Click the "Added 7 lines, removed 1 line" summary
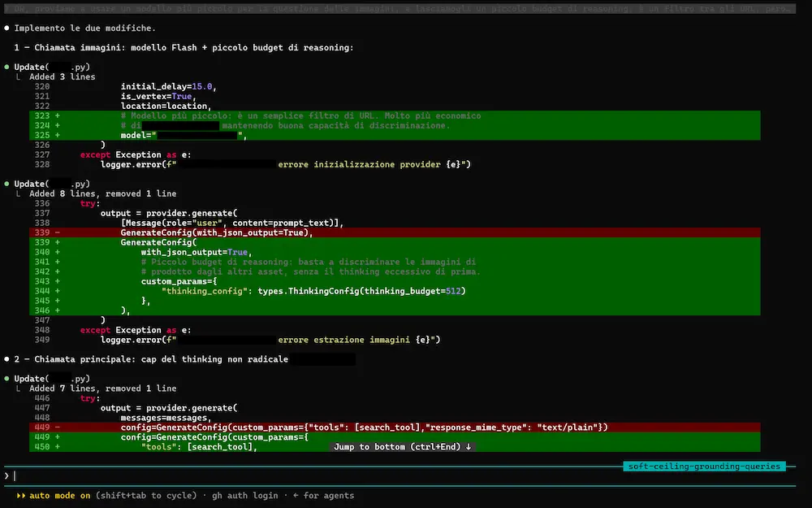 pyautogui.click(x=102, y=389)
